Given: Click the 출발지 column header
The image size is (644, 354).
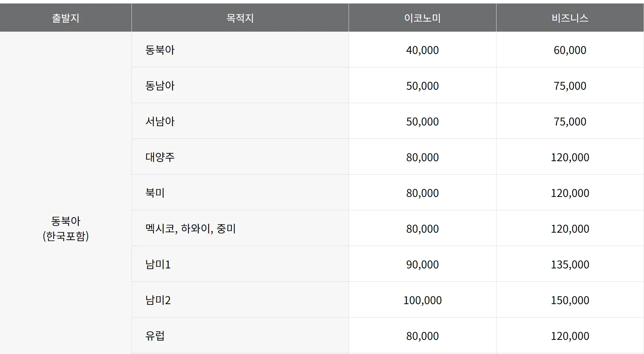Looking at the screenshot, I should pos(66,18).
